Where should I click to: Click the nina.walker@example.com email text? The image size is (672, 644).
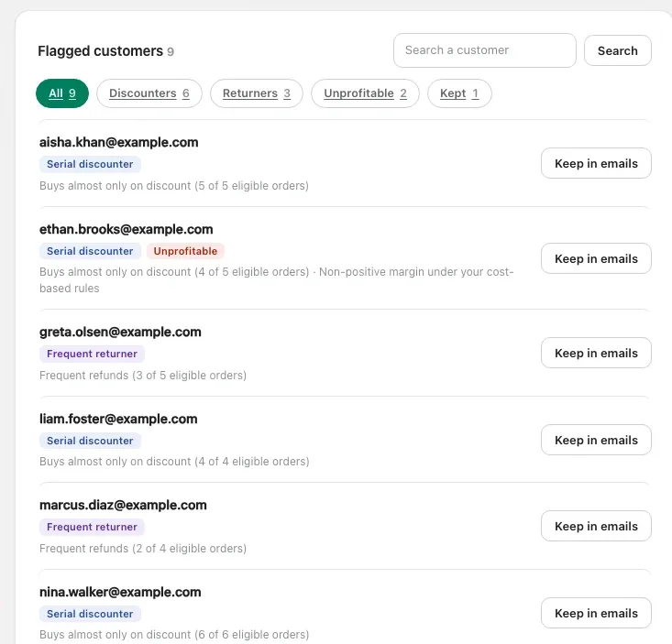click(x=120, y=592)
